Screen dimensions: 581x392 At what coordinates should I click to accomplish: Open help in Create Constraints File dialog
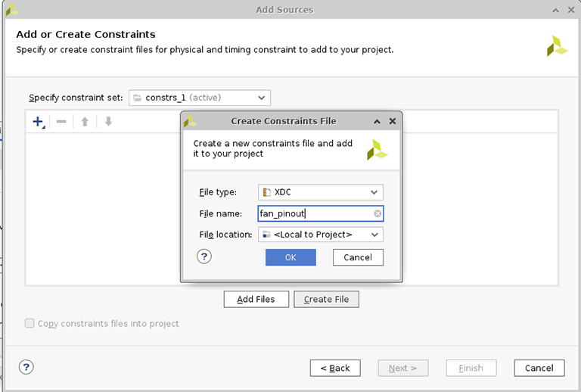tap(204, 257)
